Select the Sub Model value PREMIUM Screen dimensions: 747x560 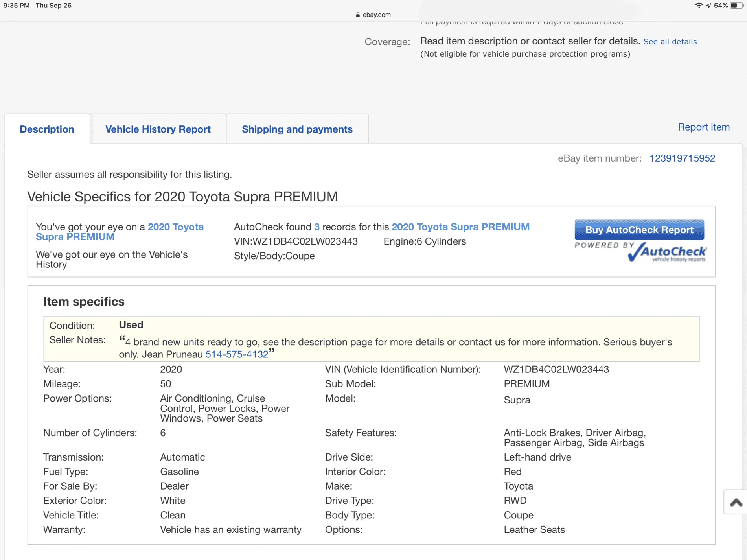point(526,384)
